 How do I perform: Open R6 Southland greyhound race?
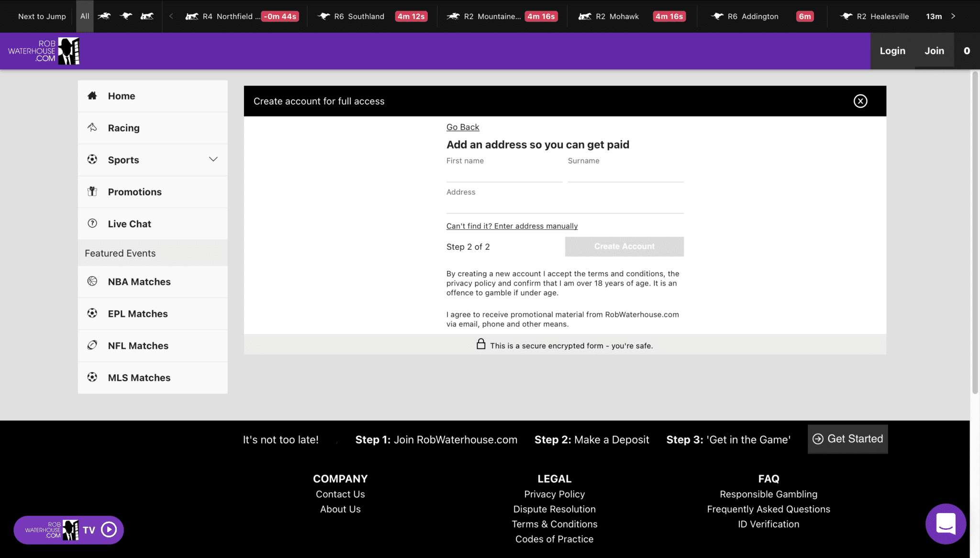[x=372, y=16]
